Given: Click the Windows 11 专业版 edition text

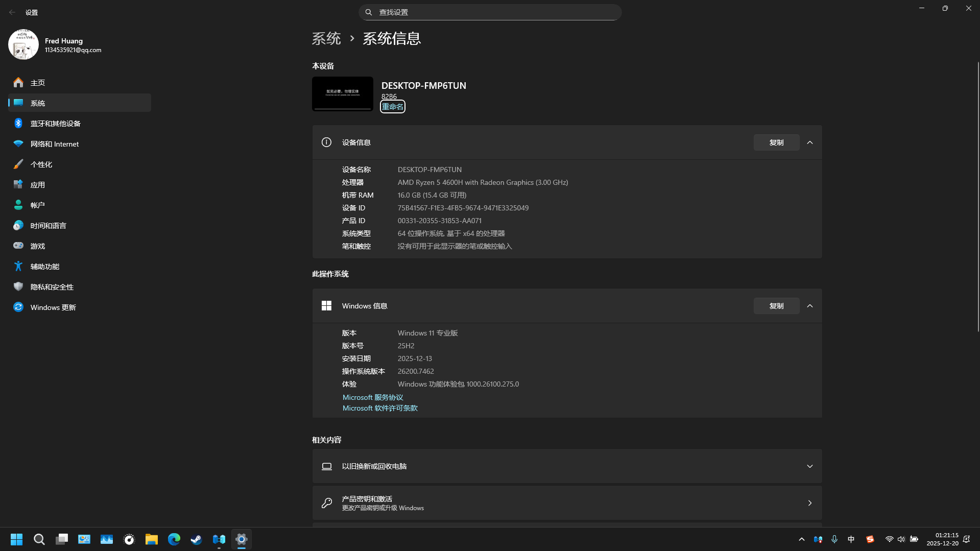Looking at the screenshot, I should pyautogui.click(x=427, y=333).
